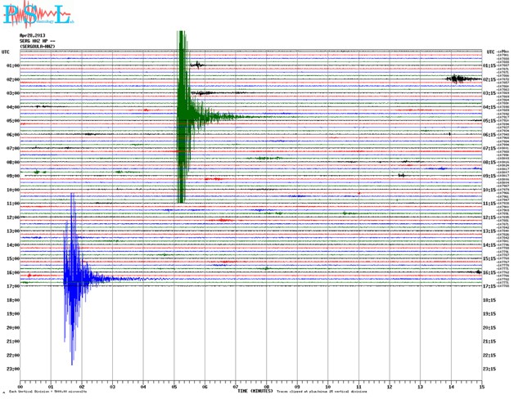Viewport: 532px width, 408px height.
Task: Select the large blue earthquake waveform
Action: point(72,278)
